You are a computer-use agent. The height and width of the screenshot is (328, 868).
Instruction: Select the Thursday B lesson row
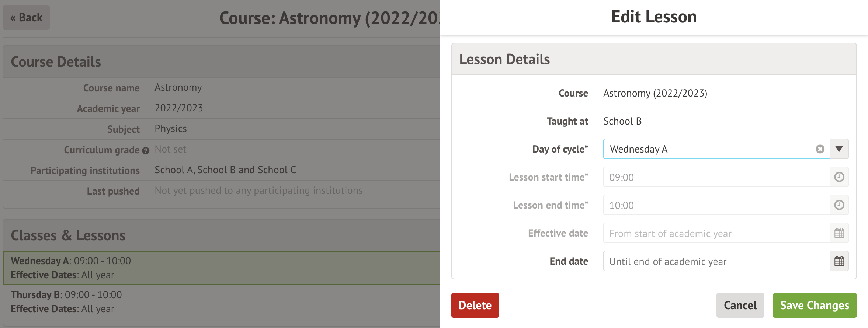coord(221,302)
